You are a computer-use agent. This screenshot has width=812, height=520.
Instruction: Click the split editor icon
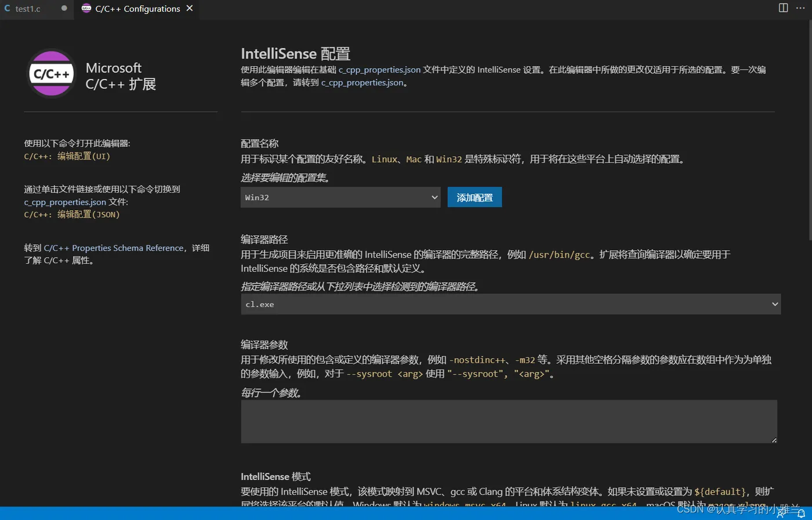click(783, 8)
